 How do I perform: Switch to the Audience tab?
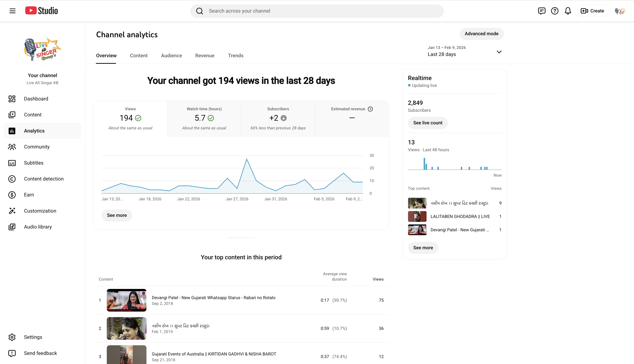[x=171, y=55]
